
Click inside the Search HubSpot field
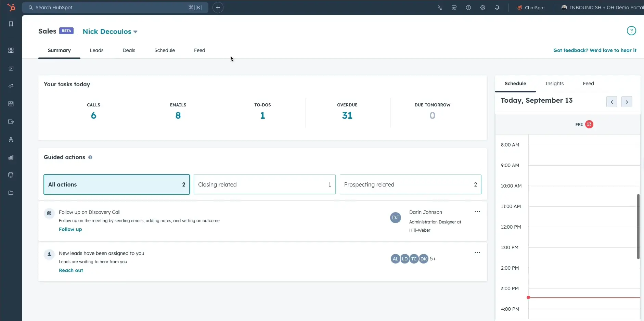tap(103, 7)
